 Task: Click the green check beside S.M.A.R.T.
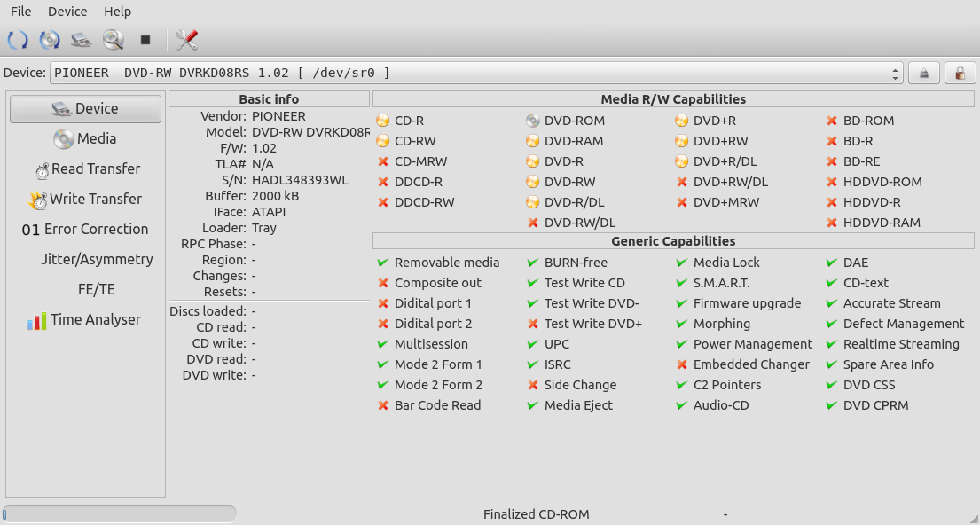pos(682,283)
